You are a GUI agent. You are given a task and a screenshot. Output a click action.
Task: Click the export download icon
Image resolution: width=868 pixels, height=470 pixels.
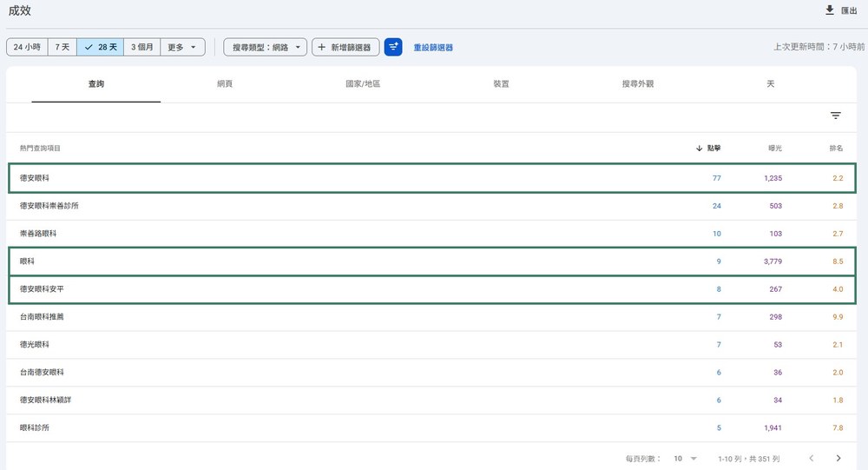click(829, 10)
